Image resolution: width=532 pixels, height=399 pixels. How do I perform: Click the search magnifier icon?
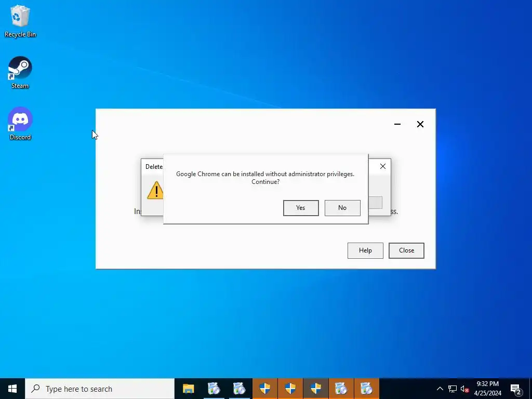click(35, 389)
